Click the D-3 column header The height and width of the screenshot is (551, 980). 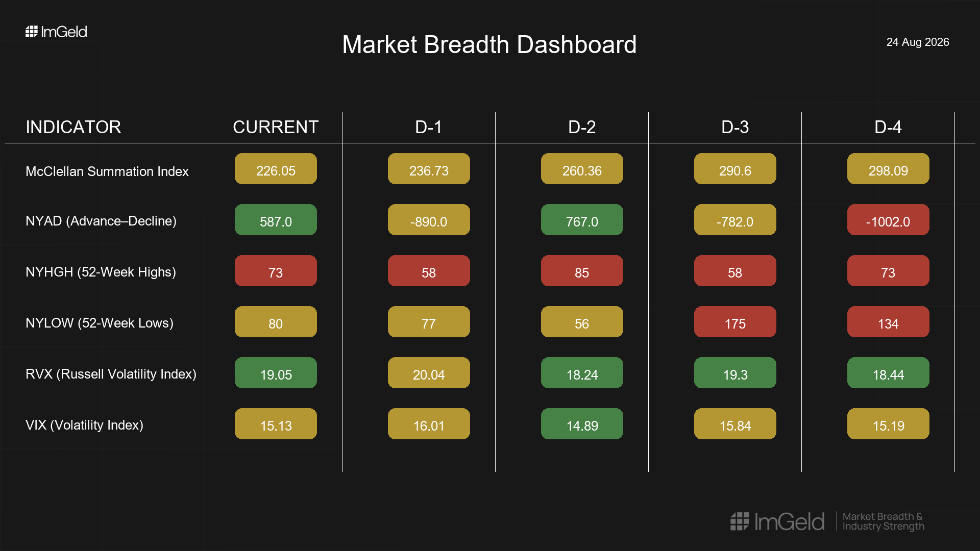pyautogui.click(x=735, y=127)
